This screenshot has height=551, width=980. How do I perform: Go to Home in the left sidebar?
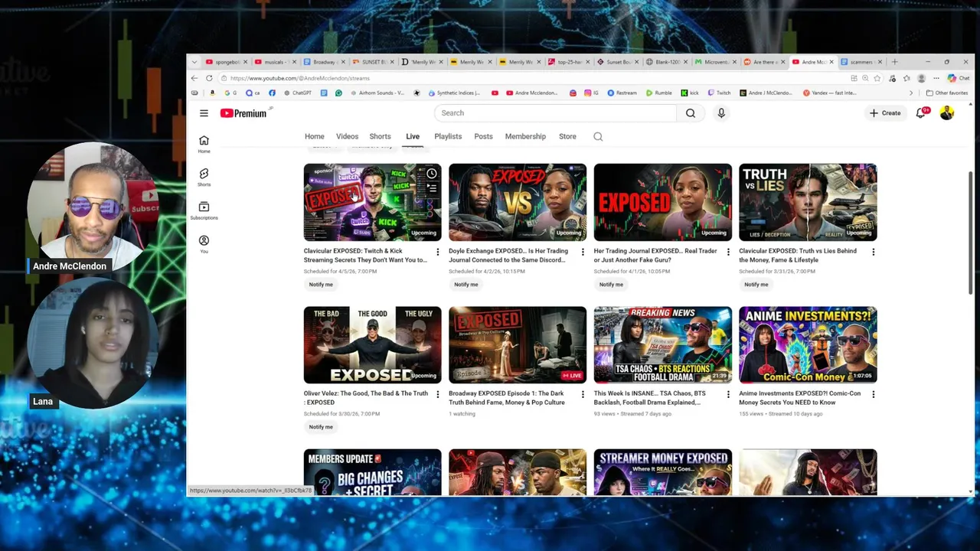click(x=204, y=144)
